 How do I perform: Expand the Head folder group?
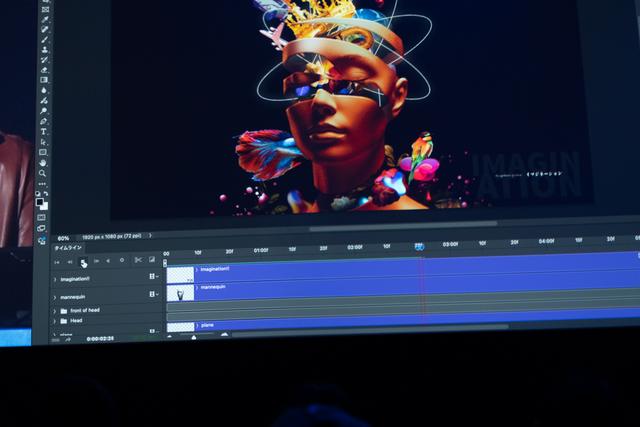point(54,321)
